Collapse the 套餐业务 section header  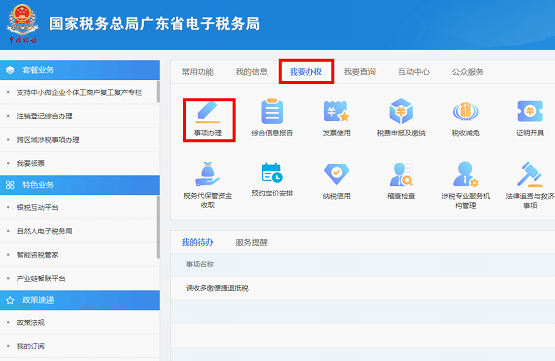coord(80,70)
